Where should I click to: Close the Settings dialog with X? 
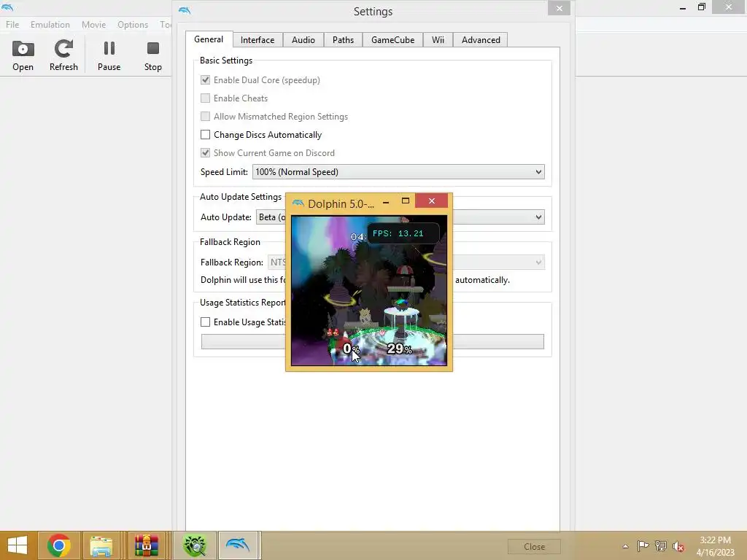[560, 8]
